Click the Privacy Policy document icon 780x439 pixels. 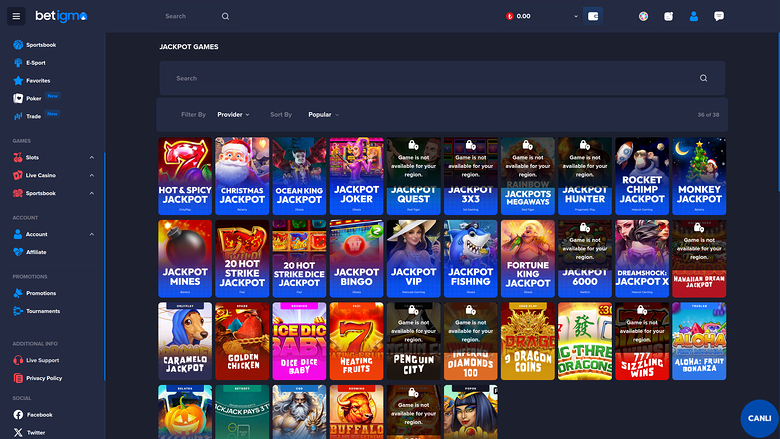[18, 378]
